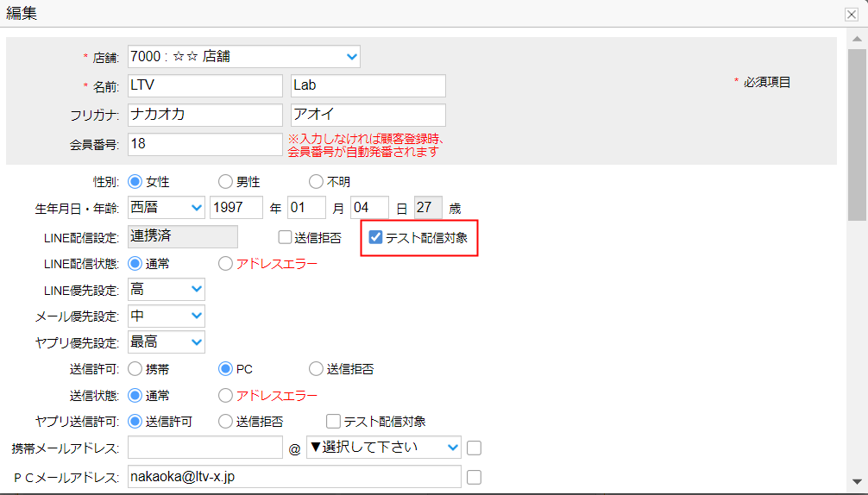Screen dimensions: 868x495
Task: Close the 編集 dialog with the X icon
Action: 851,15
